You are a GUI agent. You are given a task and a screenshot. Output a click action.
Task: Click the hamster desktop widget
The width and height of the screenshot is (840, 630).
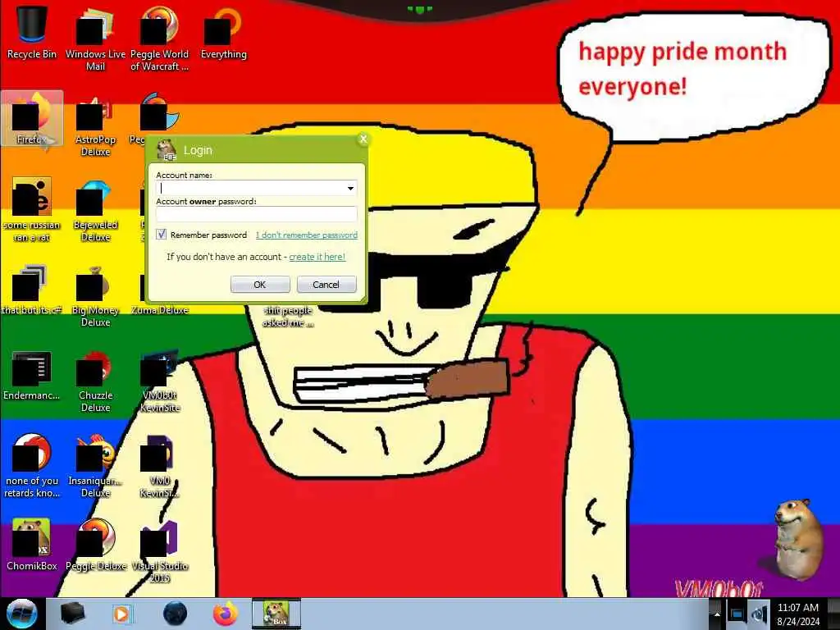coord(797,538)
